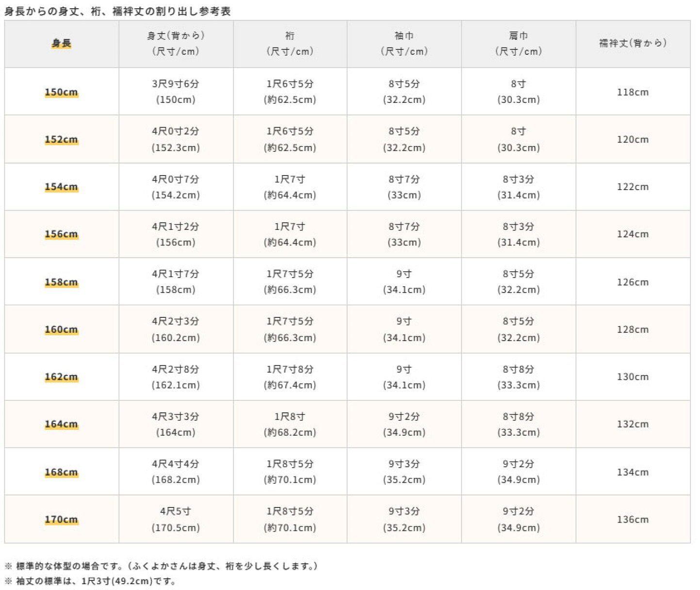The height and width of the screenshot is (590, 700).
Task: Click the 4尺0寸7分 (154.2cm) cell
Action: click(x=176, y=187)
